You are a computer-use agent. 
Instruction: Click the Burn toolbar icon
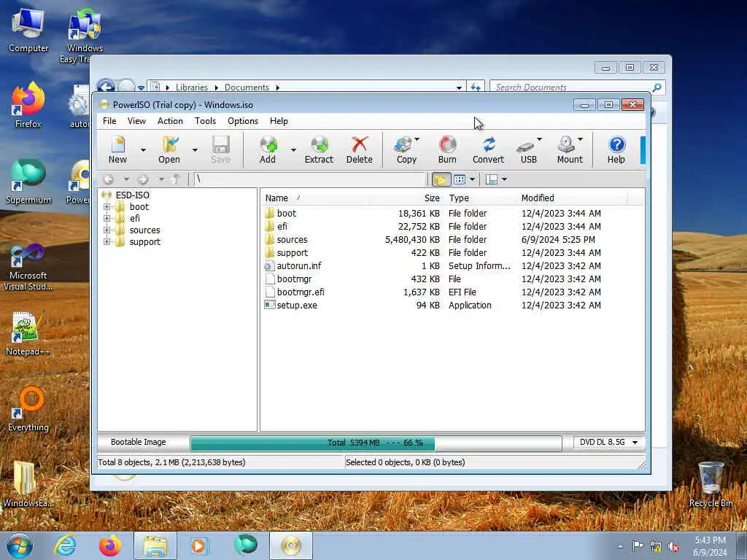[x=447, y=149]
